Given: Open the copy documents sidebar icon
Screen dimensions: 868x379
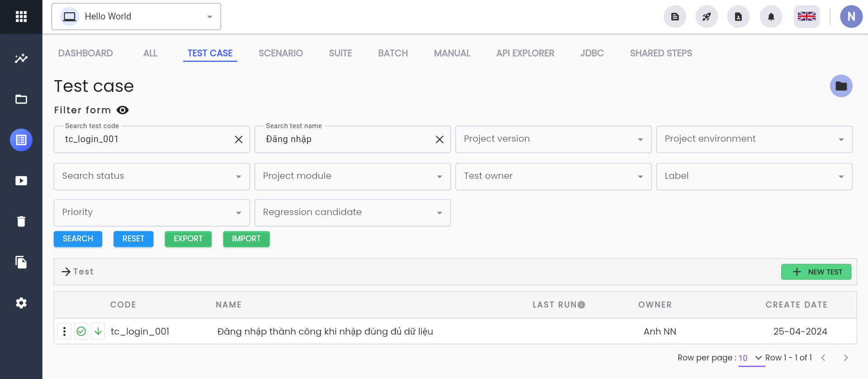Looking at the screenshot, I should pyautogui.click(x=21, y=262).
